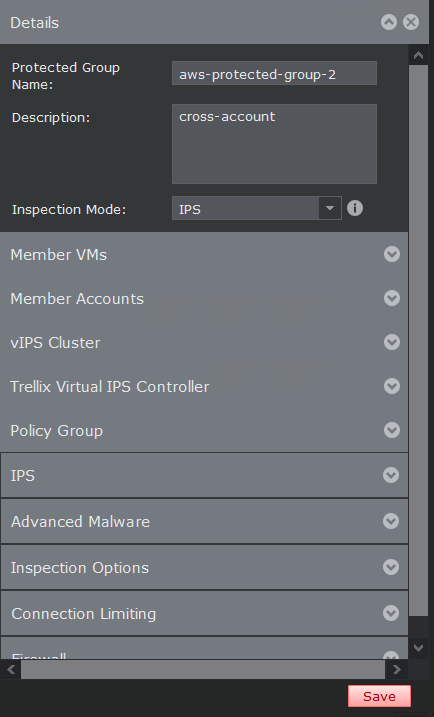The image size is (434, 717).
Task: Click the Description text area
Action: 274,144
